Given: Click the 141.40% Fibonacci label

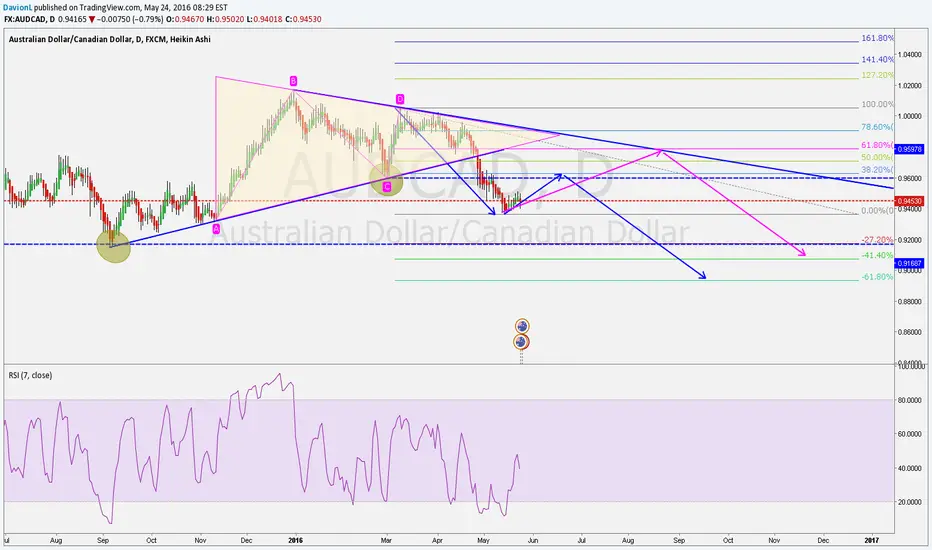Looking at the screenshot, I should pos(877,59).
